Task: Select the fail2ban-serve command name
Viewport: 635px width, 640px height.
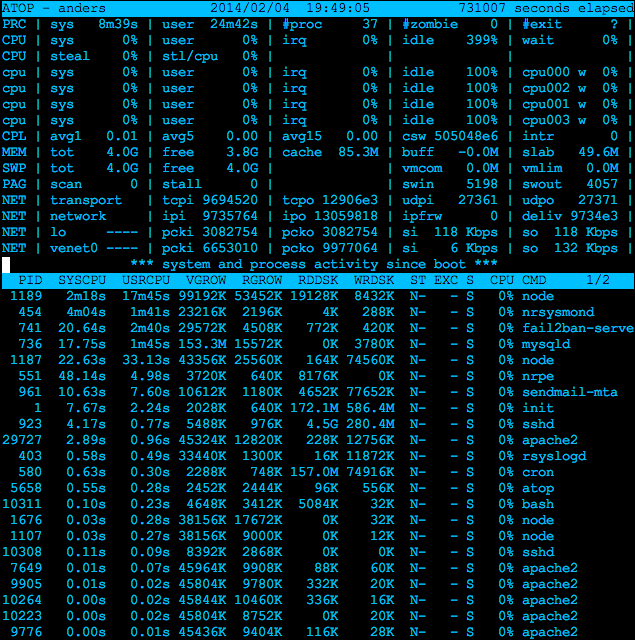Action: click(577, 329)
